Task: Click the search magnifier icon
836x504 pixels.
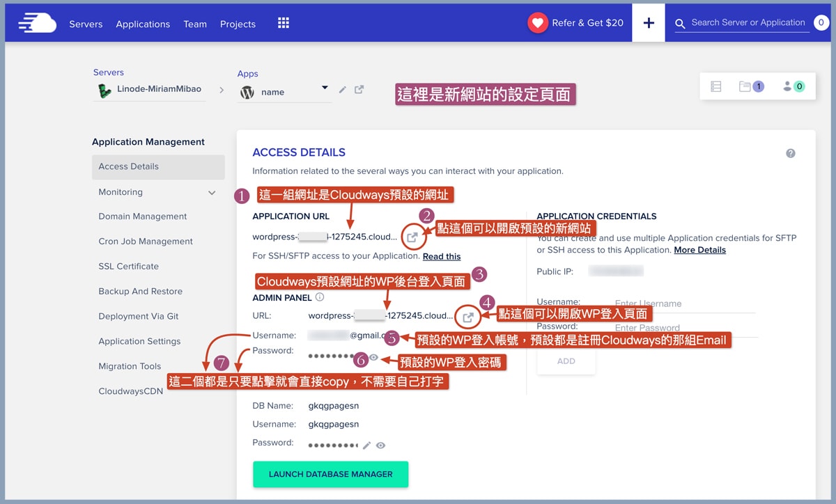Action: point(680,24)
